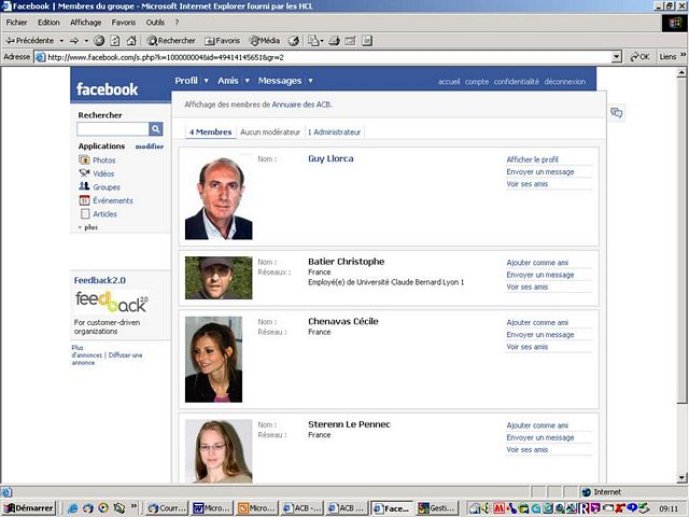Switch to the Gesti... taskbar window
Screen dimensions: 689x517
[x=437, y=508]
